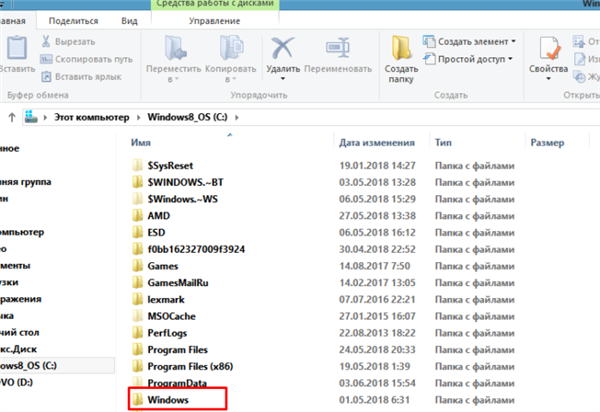Select the Program Files folder name
The height and width of the screenshot is (412, 600).
pos(178,349)
